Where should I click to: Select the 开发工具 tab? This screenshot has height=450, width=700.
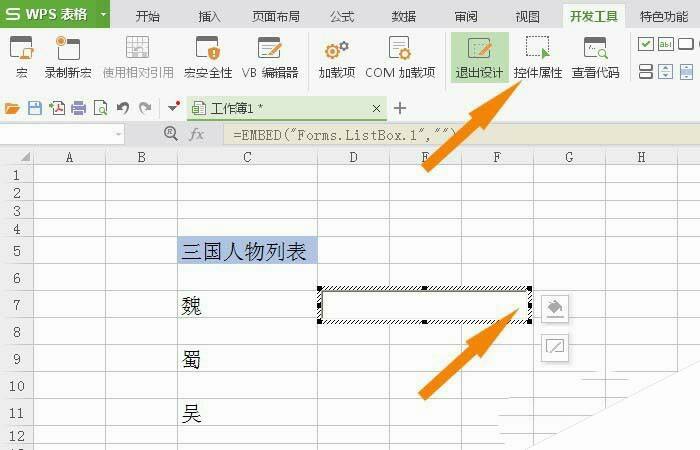(594, 17)
